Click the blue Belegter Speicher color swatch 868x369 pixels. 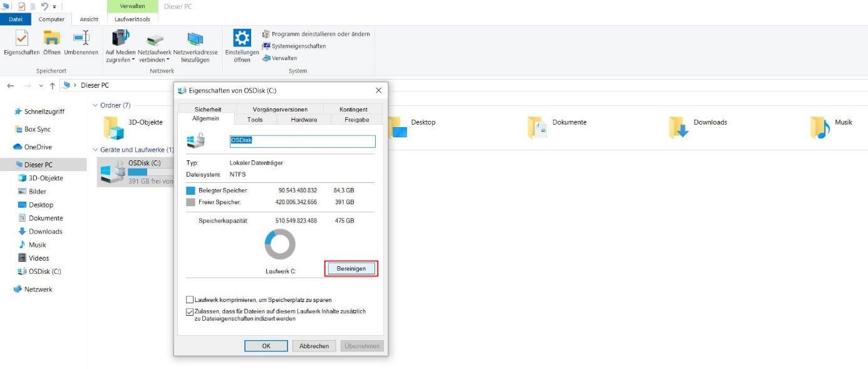[190, 190]
